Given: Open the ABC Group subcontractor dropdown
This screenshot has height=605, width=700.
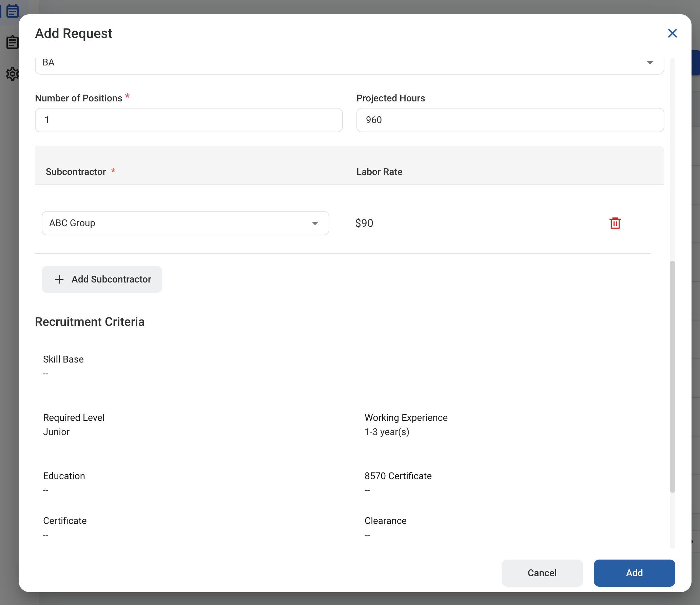Looking at the screenshot, I should (185, 223).
